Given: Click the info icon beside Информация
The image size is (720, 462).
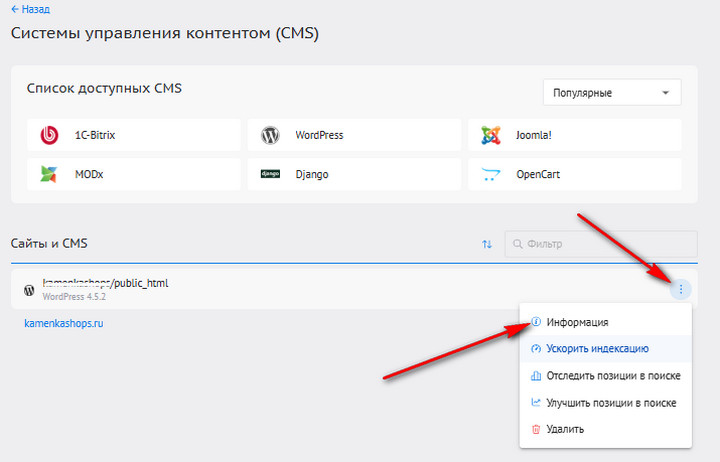Looking at the screenshot, I should click(536, 321).
